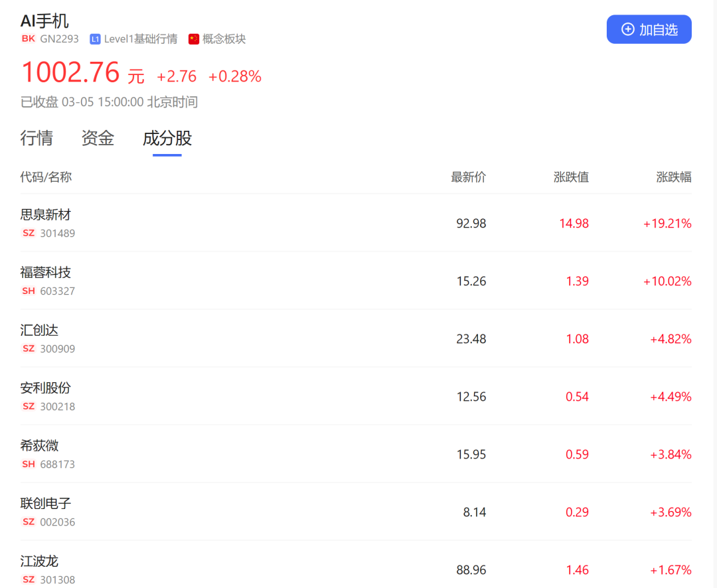
Task: Click stock code 603327
Action: click(x=58, y=291)
